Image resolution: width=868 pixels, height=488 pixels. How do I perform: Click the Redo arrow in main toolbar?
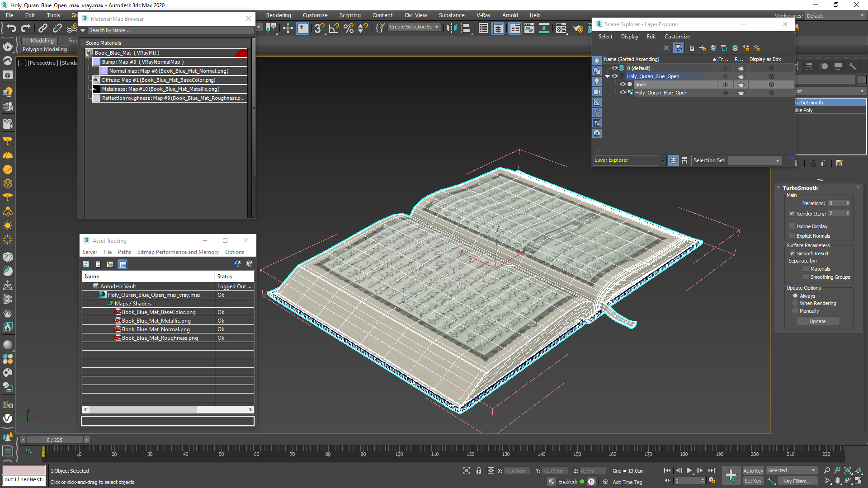(26, 28)
